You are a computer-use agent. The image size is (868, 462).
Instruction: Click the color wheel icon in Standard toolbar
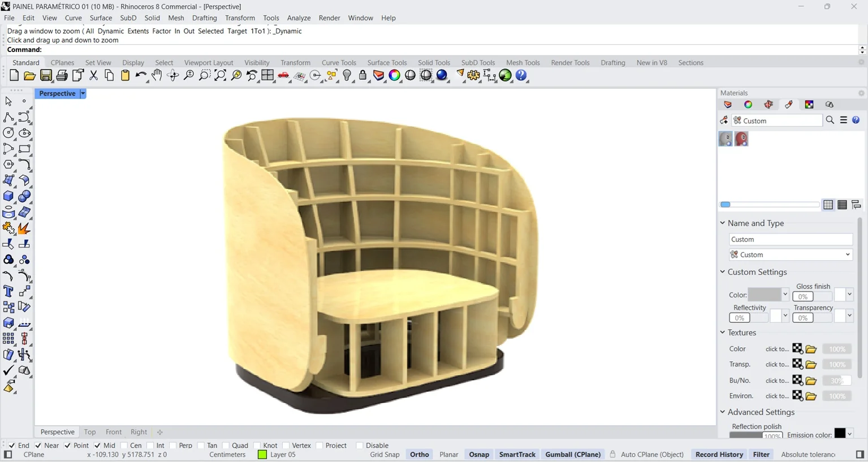pyautogui.click(x=395, y=75)
